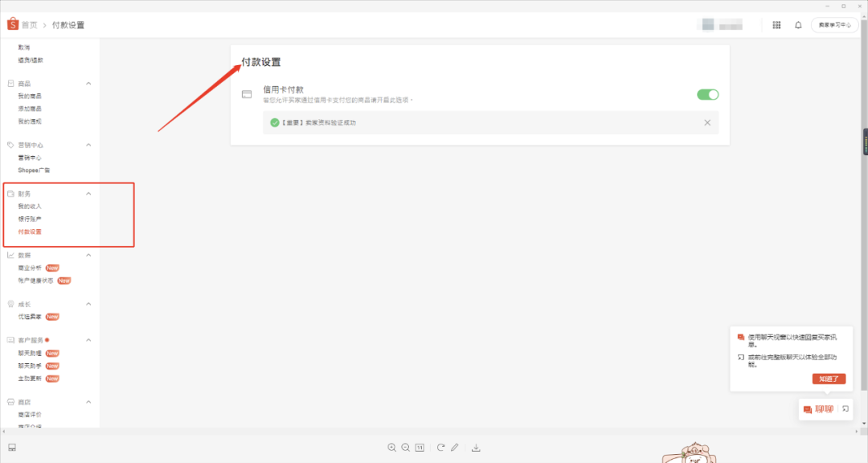Image resolution: width=868 pixels, height=463 pixels.
Task: Click the zoom in magnifier icon
Action: pyautogui.click(x=391, y=447)
